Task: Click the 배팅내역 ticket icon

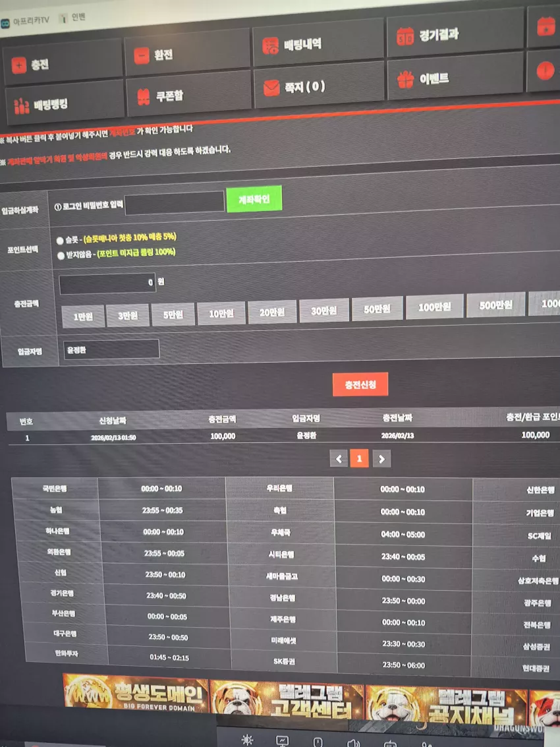Action: click(271, 46)
